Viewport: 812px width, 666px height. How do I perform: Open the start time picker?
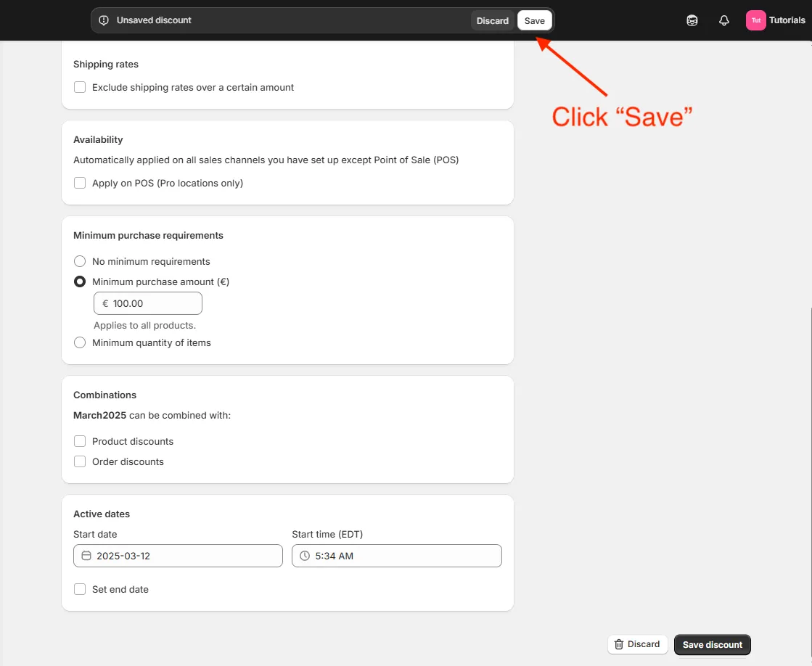[396, 555]
